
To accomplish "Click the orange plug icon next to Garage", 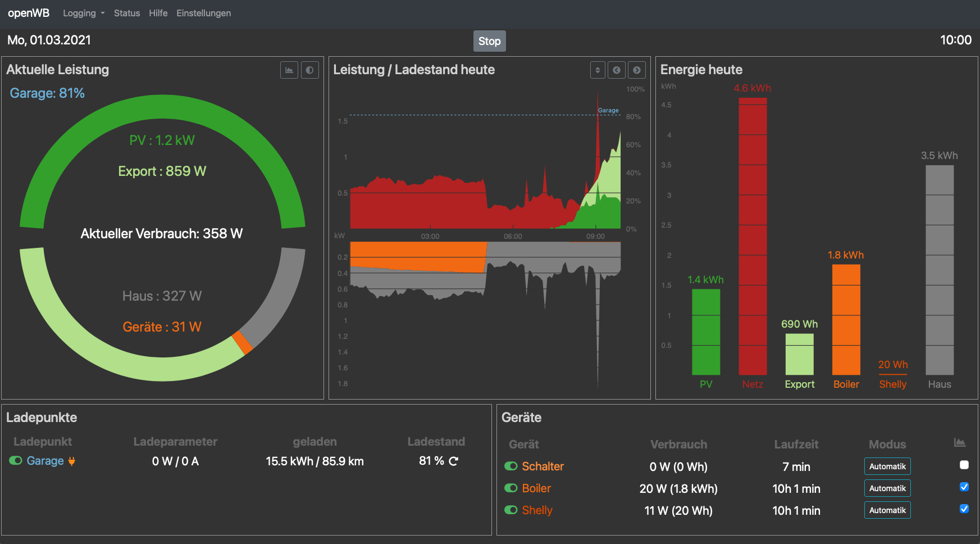I will pyautogui.click(x=71, y=461).
